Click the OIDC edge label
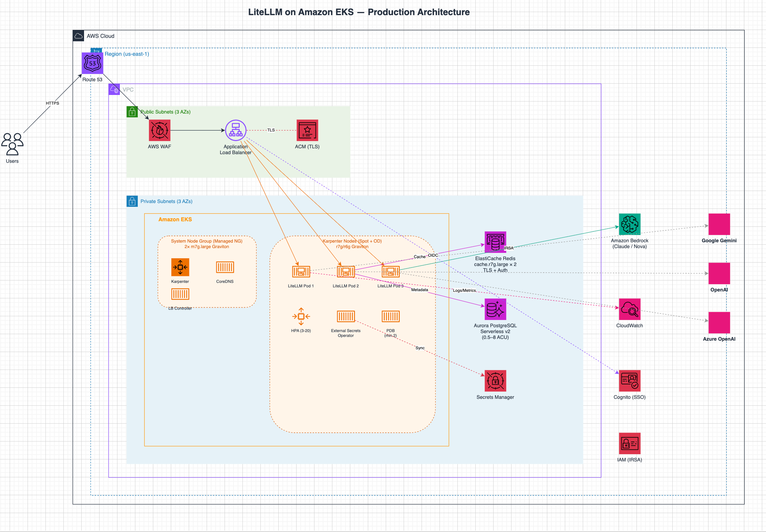 [433, 255]
